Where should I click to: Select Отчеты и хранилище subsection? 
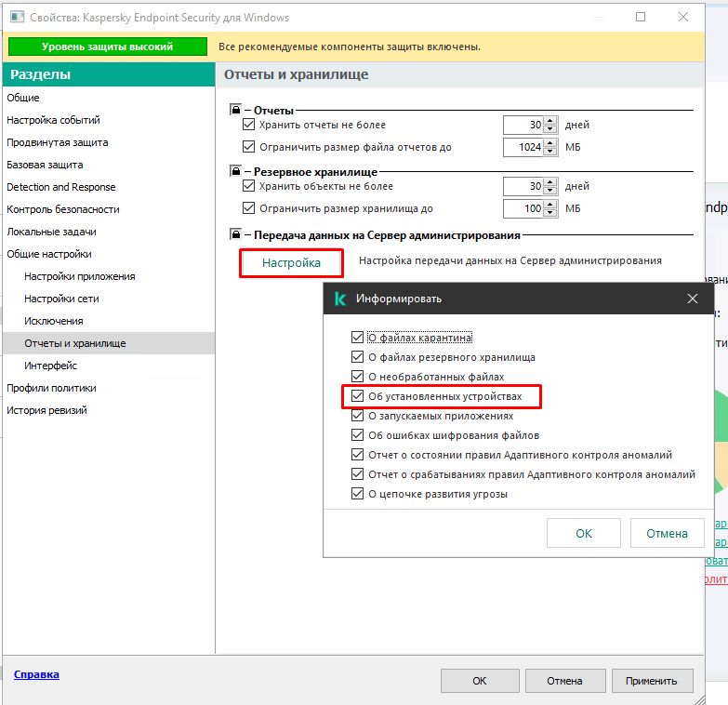pos(109,343)
